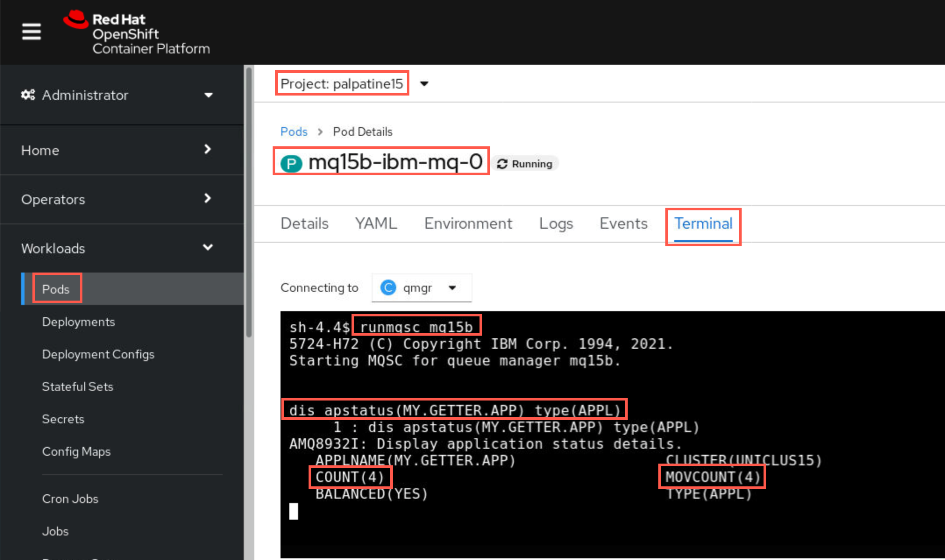Click CLUSTER(UNICLUS15) in the terminal output
The image size is (945, 560).
(744, 460)
